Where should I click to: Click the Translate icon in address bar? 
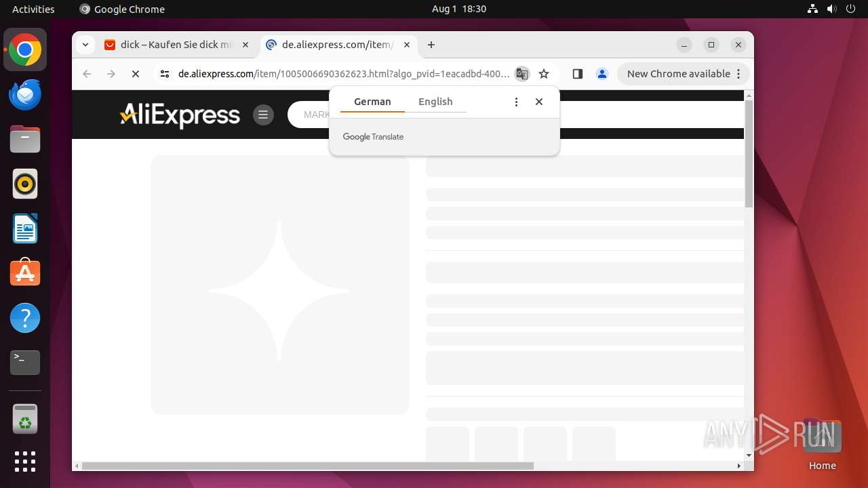click(x=521, y=74)
